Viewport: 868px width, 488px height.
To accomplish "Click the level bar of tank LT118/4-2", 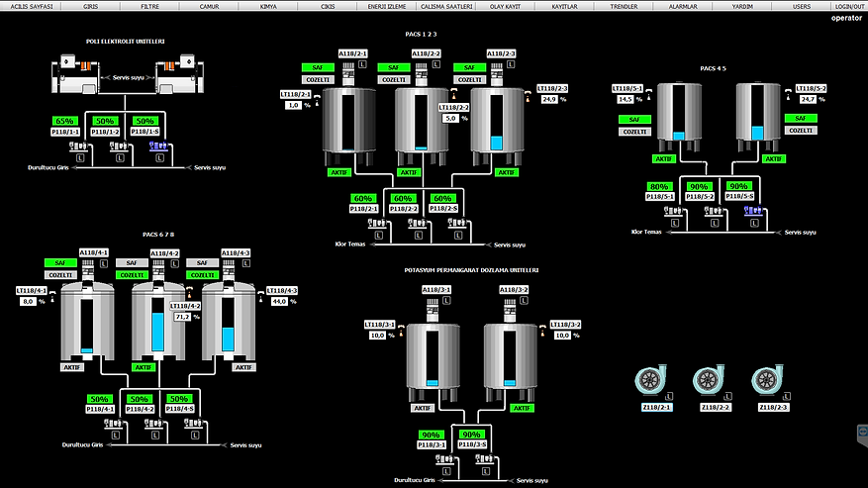I will [157, 332].
